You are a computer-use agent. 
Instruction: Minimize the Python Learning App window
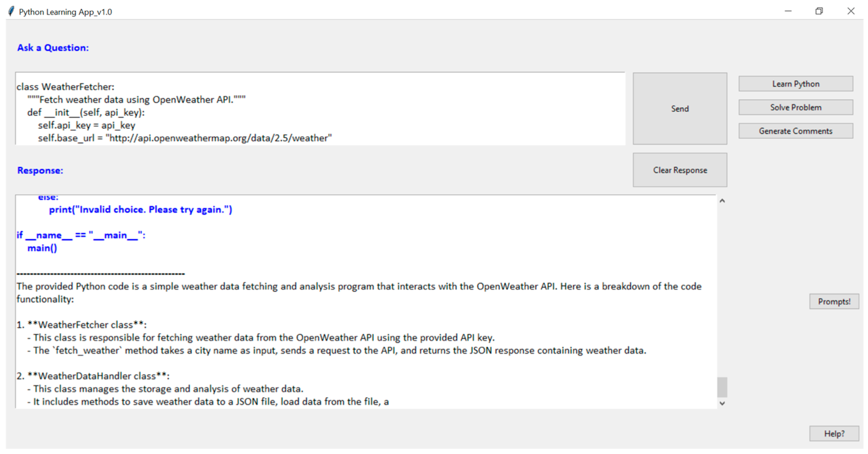point(788,11)
